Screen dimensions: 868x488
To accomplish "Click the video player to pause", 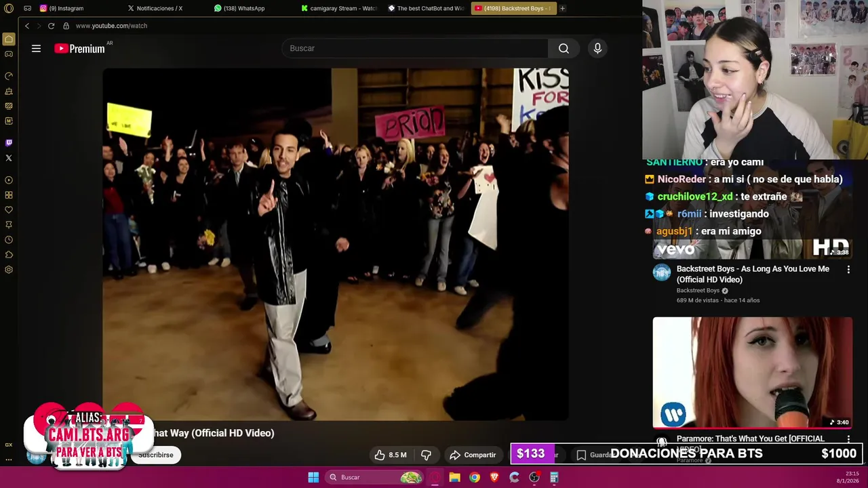I will pos(336,244).
